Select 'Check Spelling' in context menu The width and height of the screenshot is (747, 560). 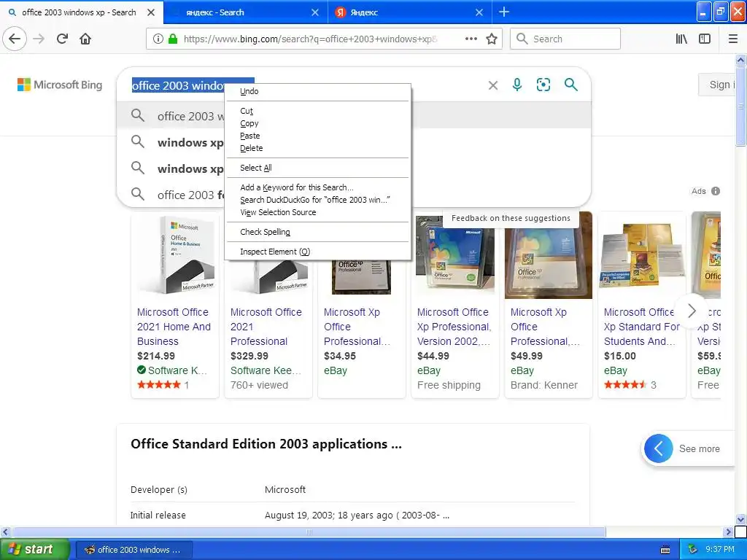(318, 232)
